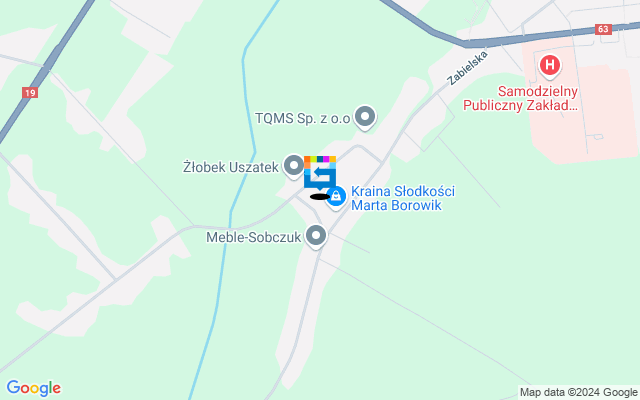Click the Map data ©2024 Google text
This screenshot has height=400, width=640.
pyautogui.click(x=578, y=393)
